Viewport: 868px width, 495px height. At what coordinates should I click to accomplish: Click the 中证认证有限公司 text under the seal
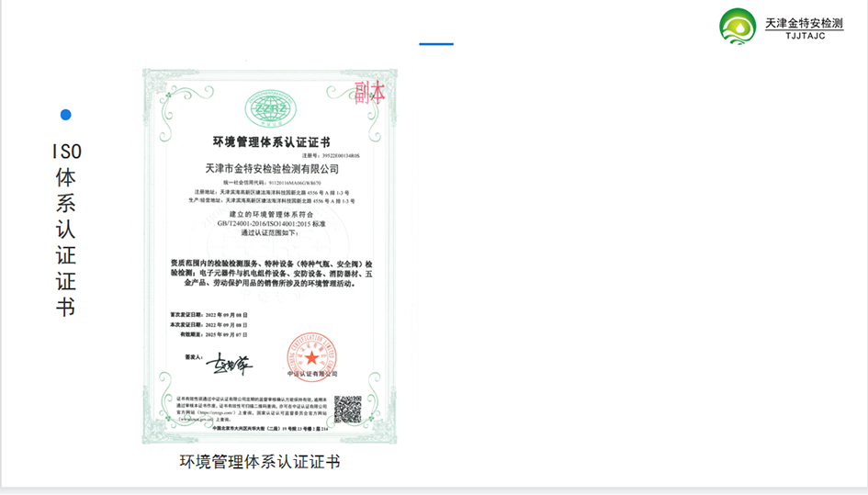pos(311,374)
